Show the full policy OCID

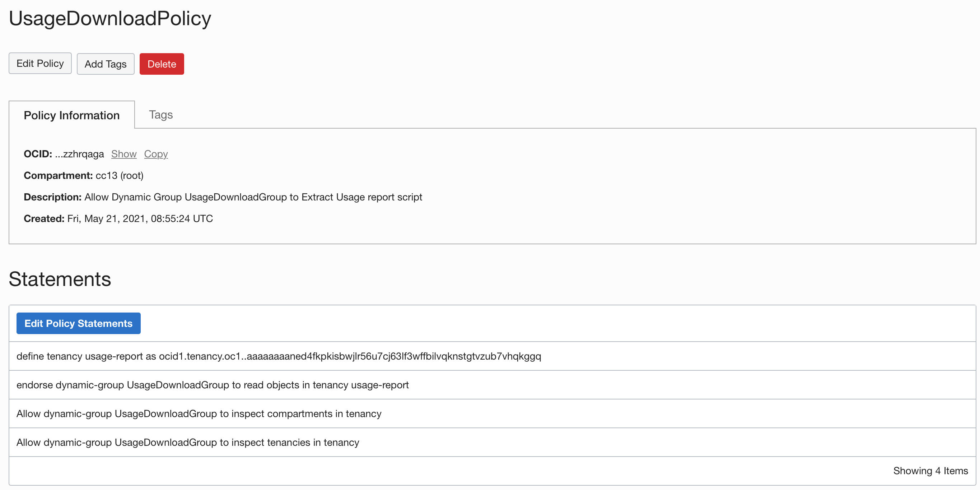[x=123, y=154]
